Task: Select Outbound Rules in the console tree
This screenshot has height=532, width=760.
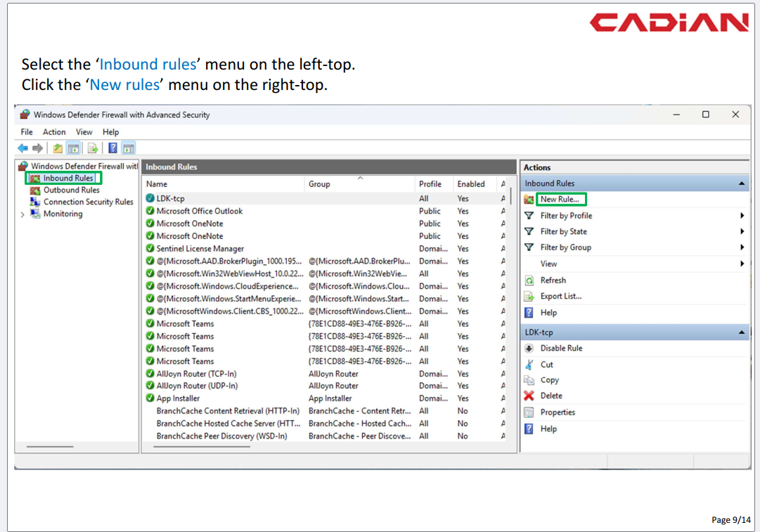Action: 71,190
